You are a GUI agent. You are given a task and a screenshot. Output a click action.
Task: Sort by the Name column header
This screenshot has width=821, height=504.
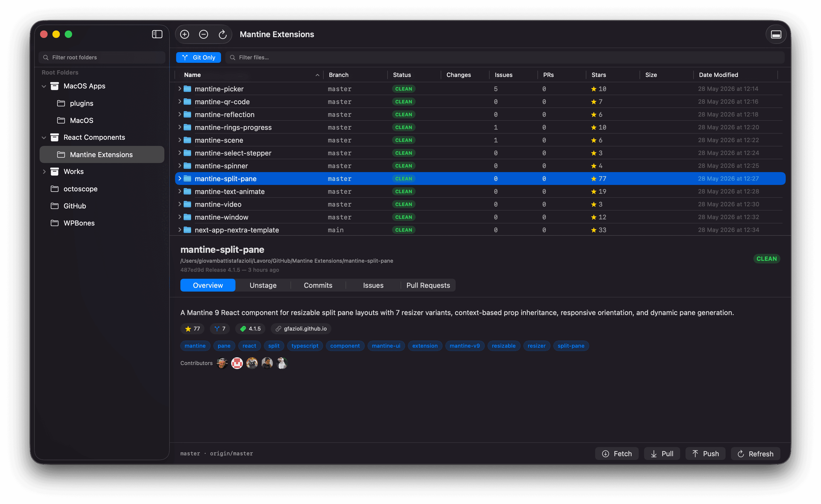192,75
